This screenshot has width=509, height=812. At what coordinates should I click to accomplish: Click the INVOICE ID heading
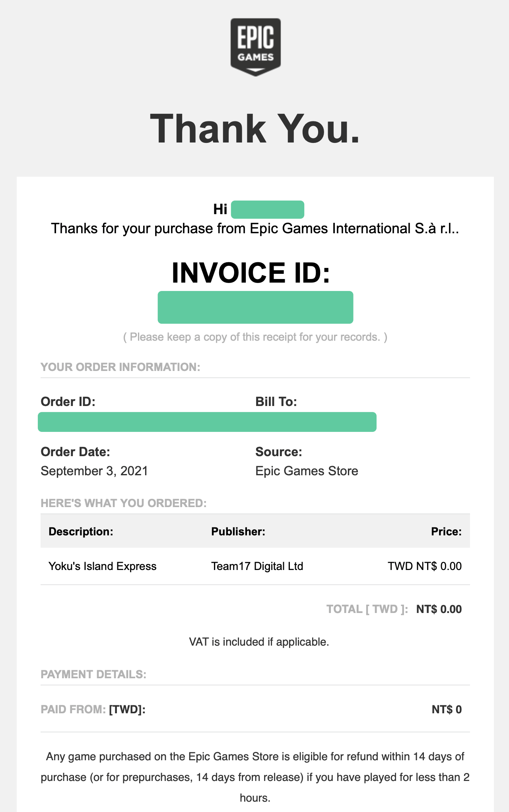coord(251,273)
